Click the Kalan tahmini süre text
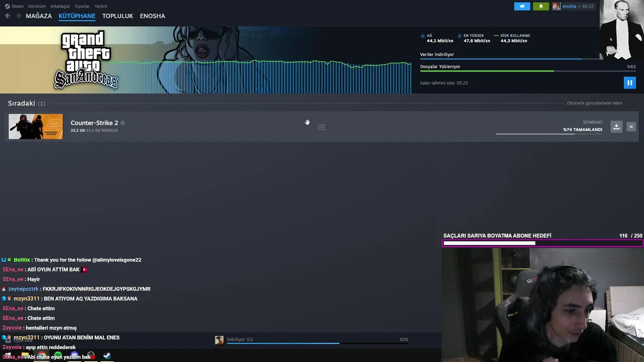 point(444,83)
